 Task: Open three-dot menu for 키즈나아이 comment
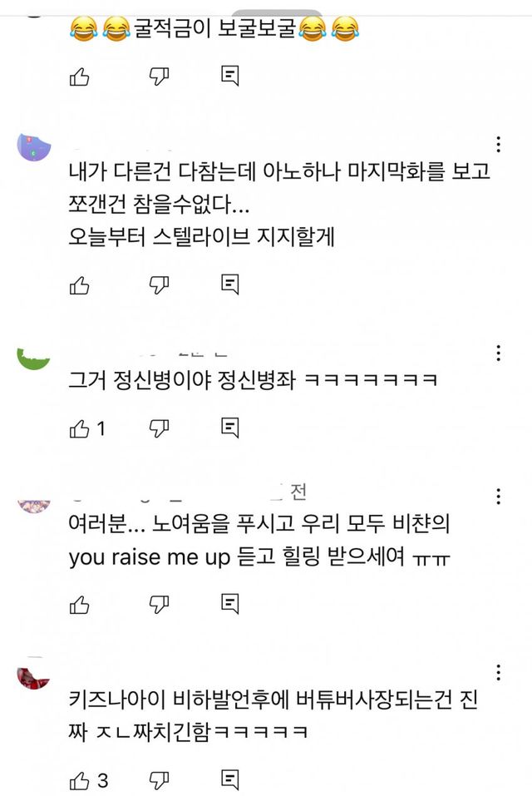(498, 672)
